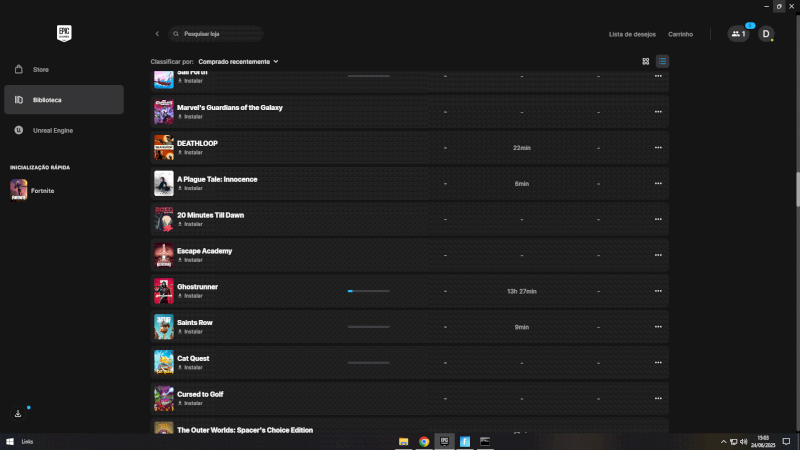
Task: Click the Epic Games logo
Action: point(64,34)
